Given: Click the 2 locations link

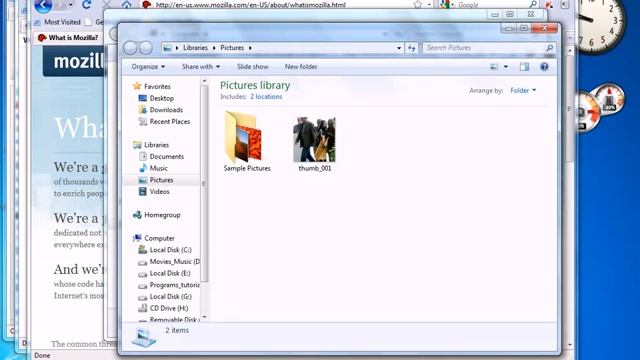Looking at the screenshot, I should click(266, 97).
